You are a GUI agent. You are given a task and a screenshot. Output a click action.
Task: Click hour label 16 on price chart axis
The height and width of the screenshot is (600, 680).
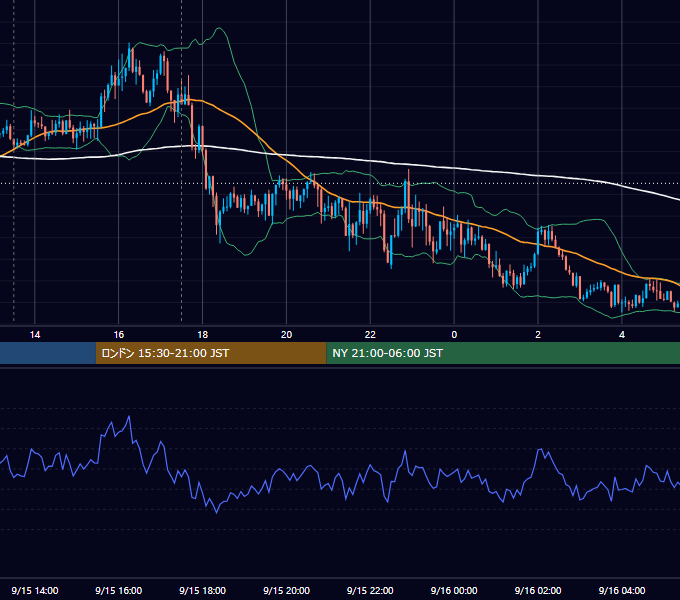(x=118, y=335)
